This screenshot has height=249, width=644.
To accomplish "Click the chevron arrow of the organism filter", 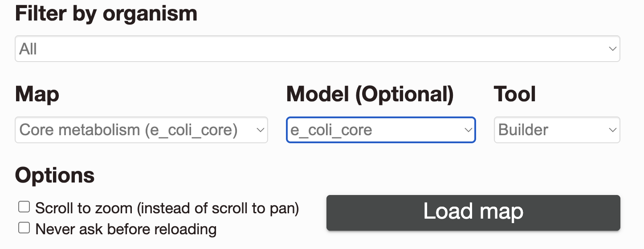I will point(613,49).
